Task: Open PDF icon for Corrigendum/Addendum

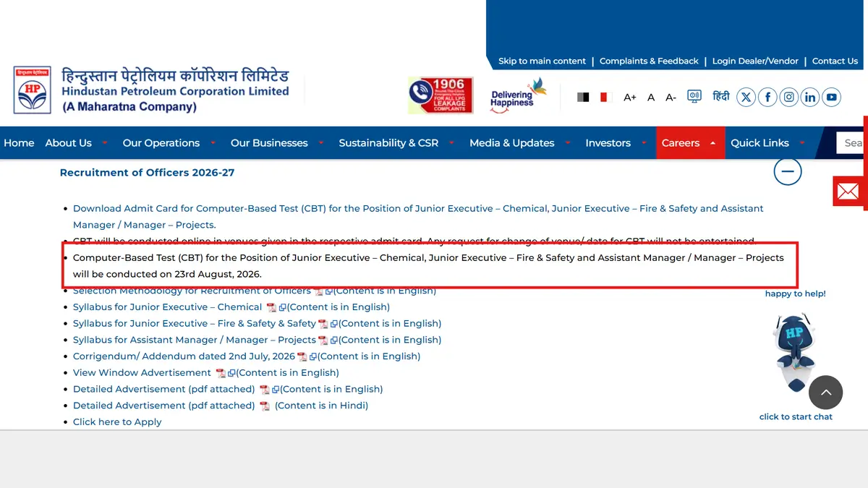Action: [302, 357]
